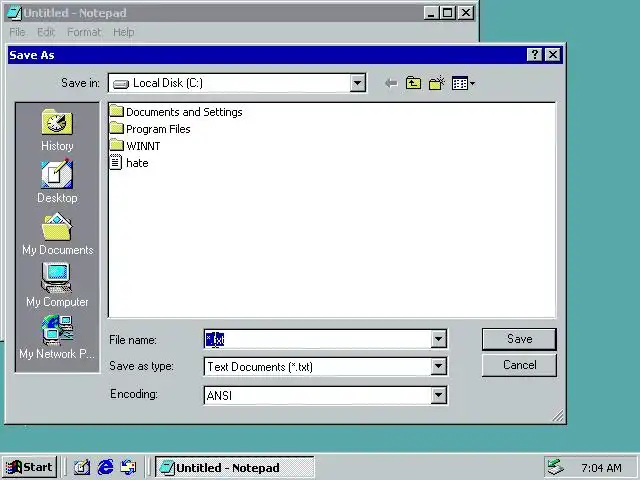Launch Outlook Express from quick launch
The image size is (640, 480).
128,467
